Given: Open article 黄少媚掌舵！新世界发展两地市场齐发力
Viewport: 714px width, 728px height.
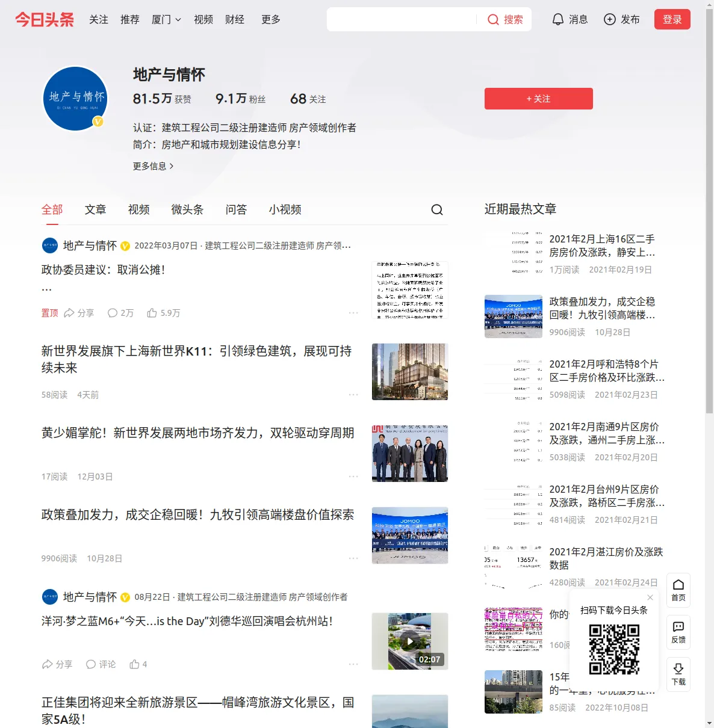Looking at the screenshot, I should (x=197, y=433).
